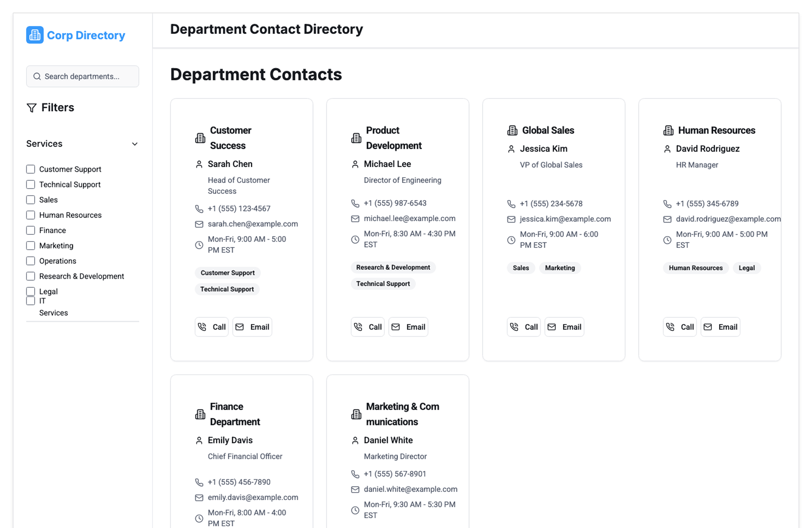
Task: Click the search magnifier icon
Action: (37, 77)
